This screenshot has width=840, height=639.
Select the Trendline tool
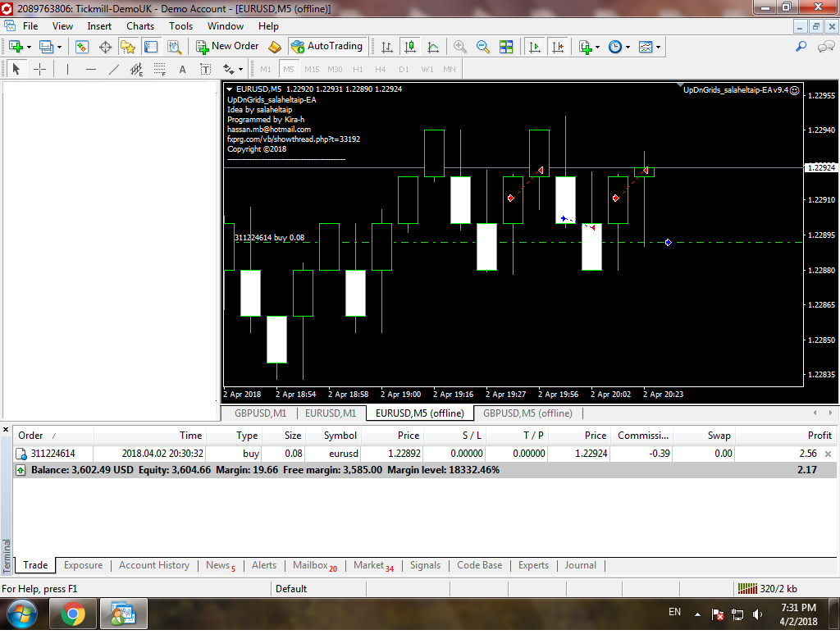tap(114, 69)
